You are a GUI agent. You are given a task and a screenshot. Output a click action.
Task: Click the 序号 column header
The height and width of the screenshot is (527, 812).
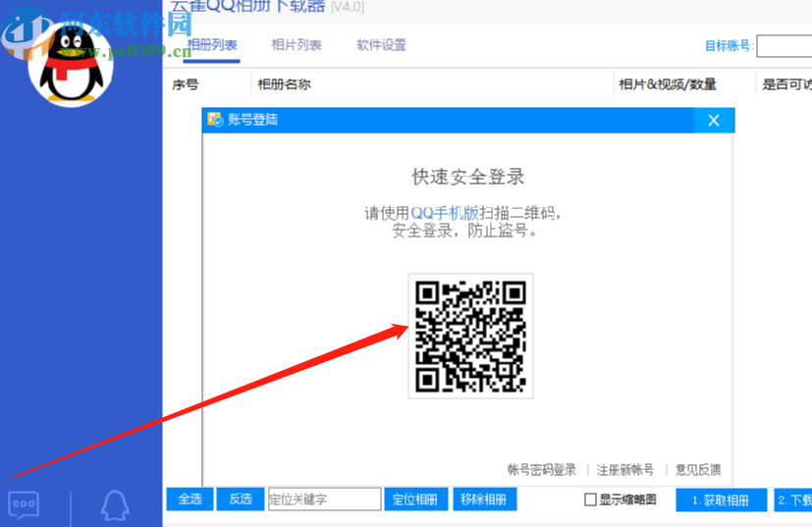point(186,84)
